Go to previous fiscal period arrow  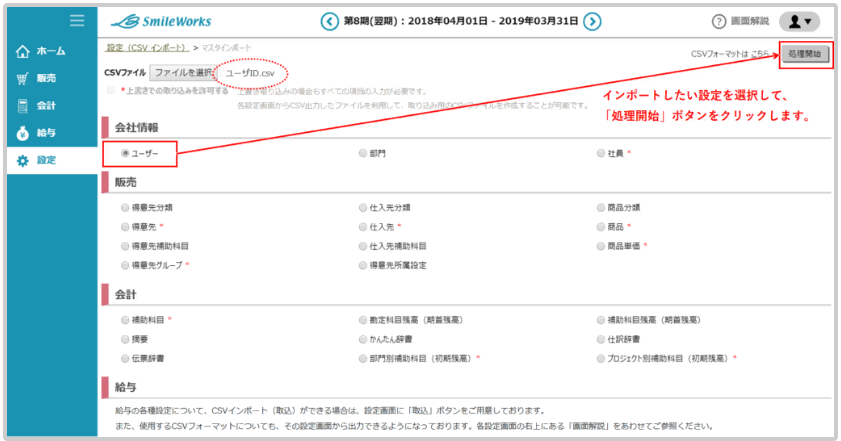point(328,21)
